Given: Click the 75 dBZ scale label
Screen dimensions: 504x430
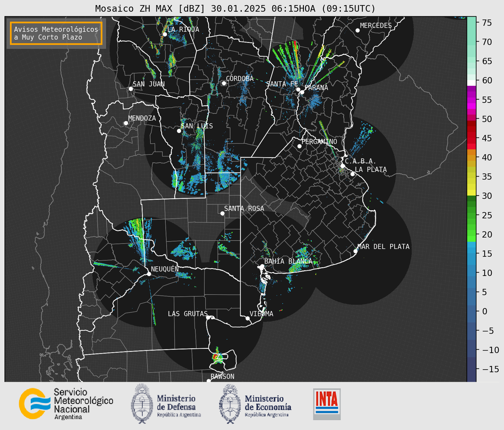Looking at the screenshot, I should click(x=487, y=23).
